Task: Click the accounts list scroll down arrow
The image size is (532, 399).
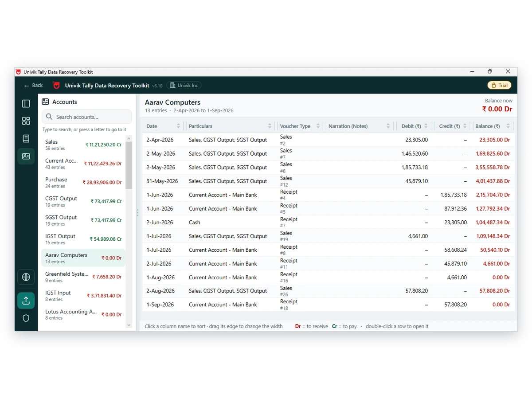Action: [129, 325]
